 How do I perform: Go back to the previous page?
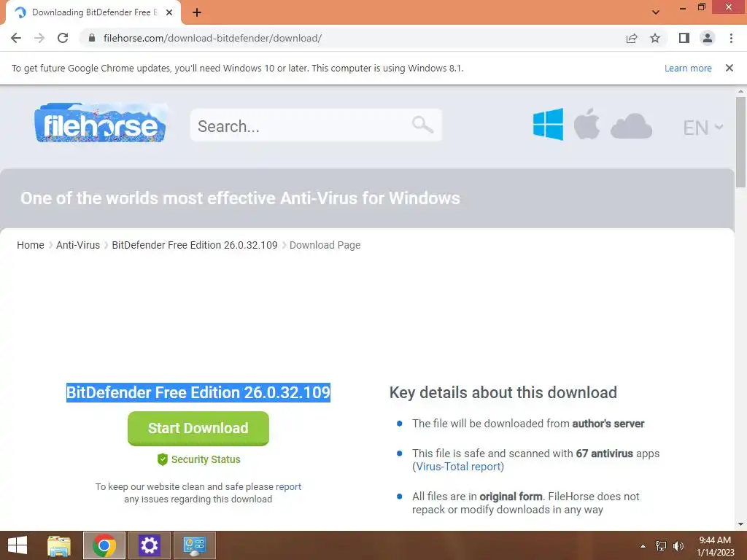(16, 38)
